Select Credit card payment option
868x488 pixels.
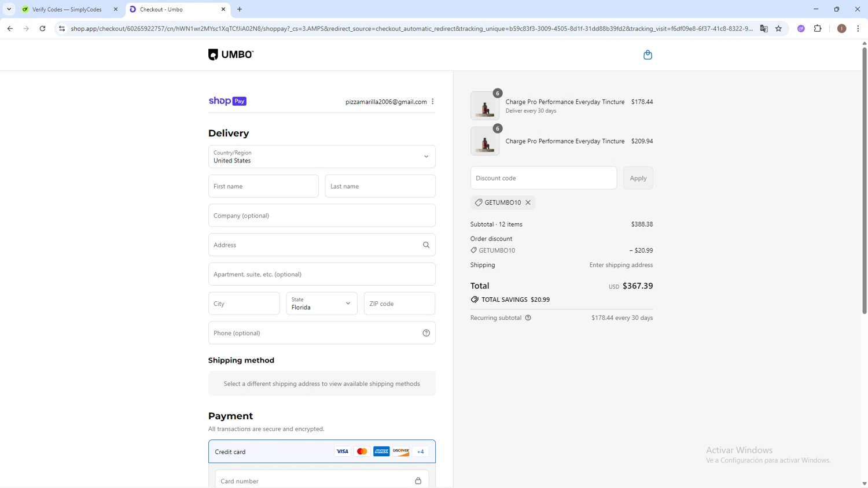coord(322,452)
